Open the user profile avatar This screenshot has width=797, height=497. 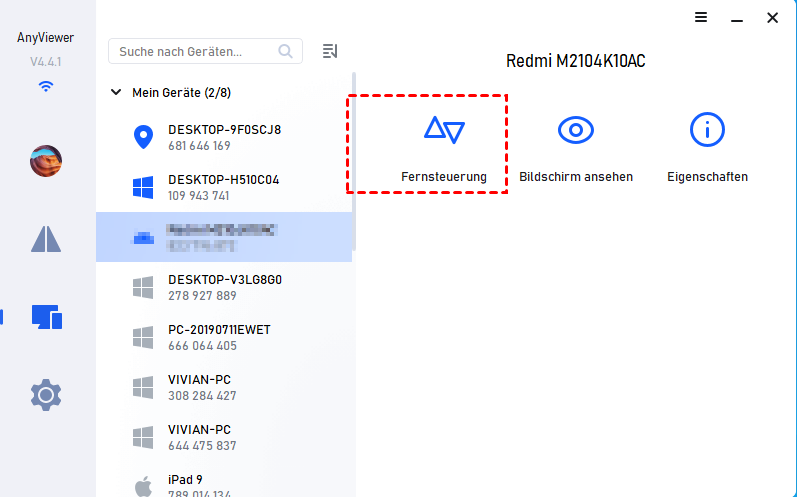46,161
